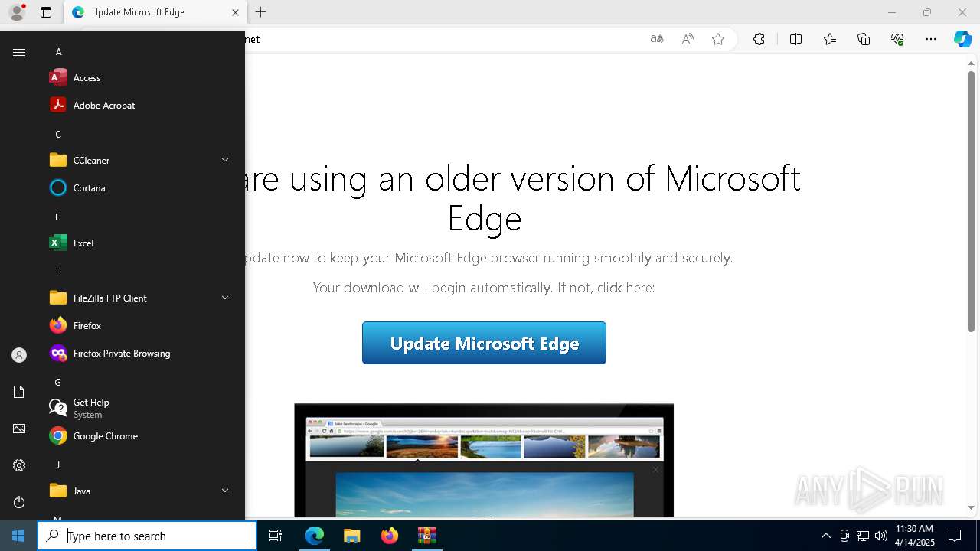
Task: Open Firefox from the taskbar
Action: (390, 536)
